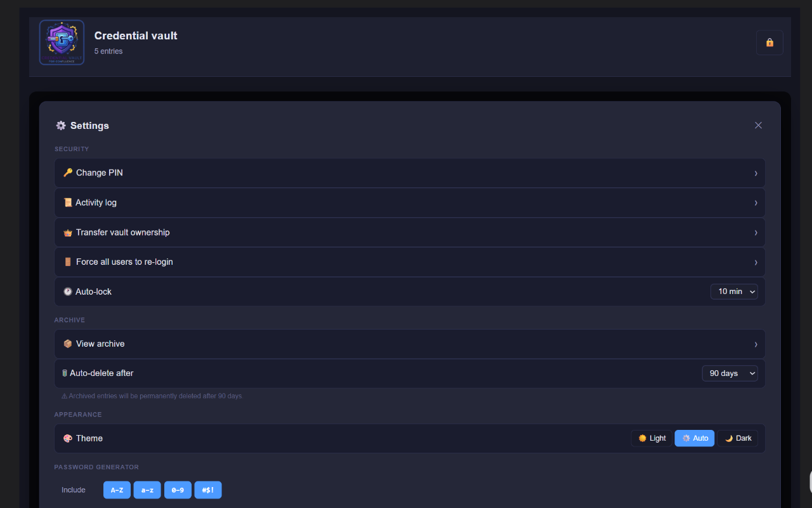812x508 pixels.
Task: Switch theme to Light
Action: click(x=652, y=438)
